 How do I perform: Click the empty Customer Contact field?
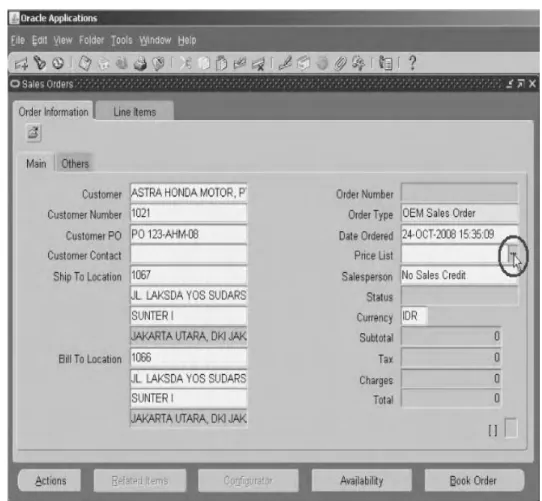coord(189,254)
